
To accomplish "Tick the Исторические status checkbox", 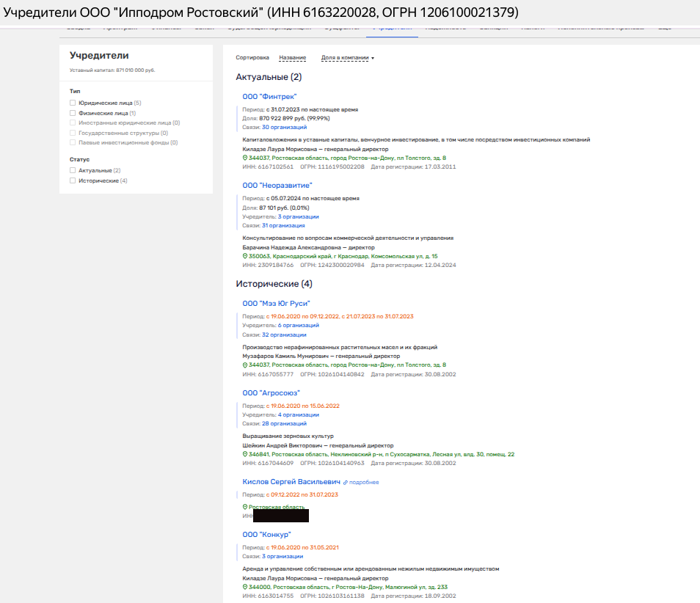I will (x=73, y=180).
